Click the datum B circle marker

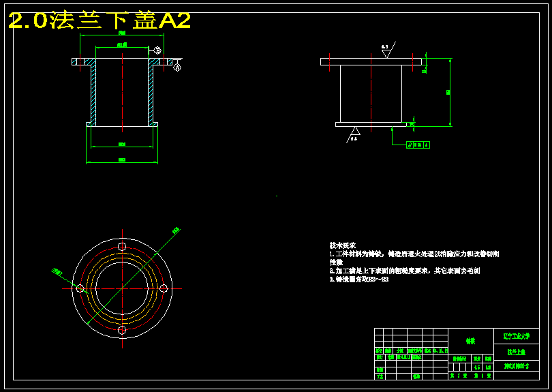point(157,50)
